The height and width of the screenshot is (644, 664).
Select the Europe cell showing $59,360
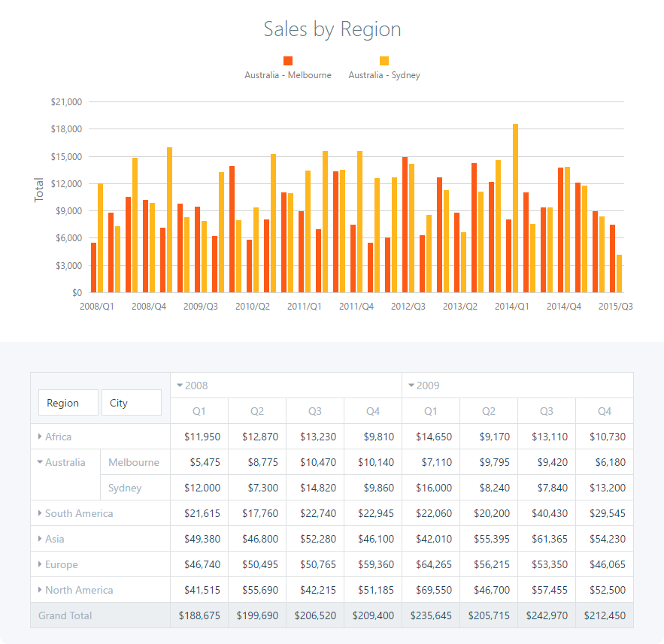pyautogui.click(x=373, y=564)
